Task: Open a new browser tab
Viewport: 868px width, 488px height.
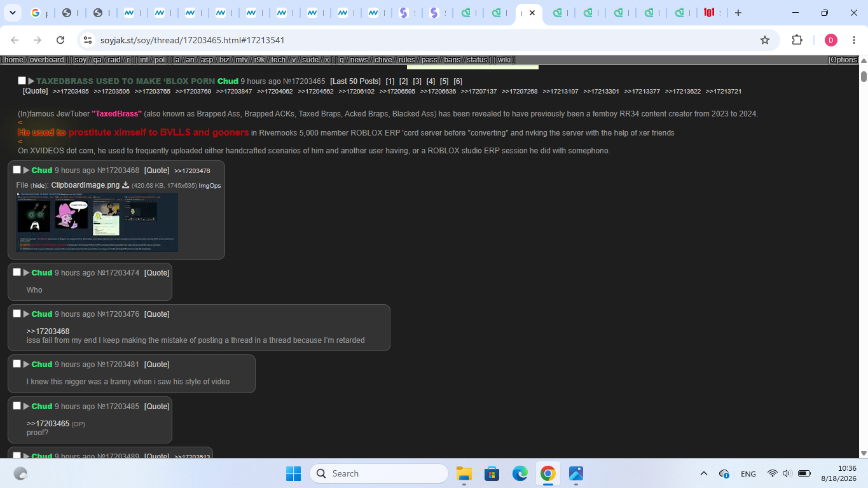Action: pyautogui.click(x=738, y=13)
